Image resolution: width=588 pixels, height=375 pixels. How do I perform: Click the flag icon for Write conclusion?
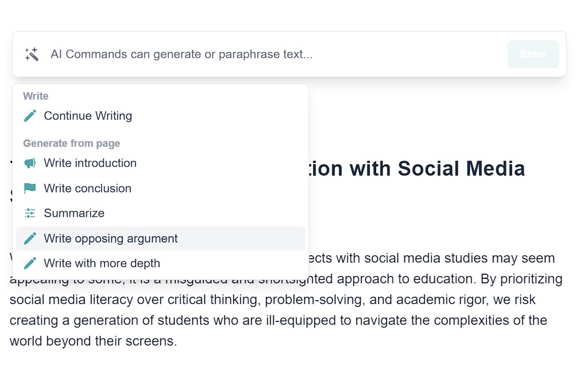click(x=30, y=188)
